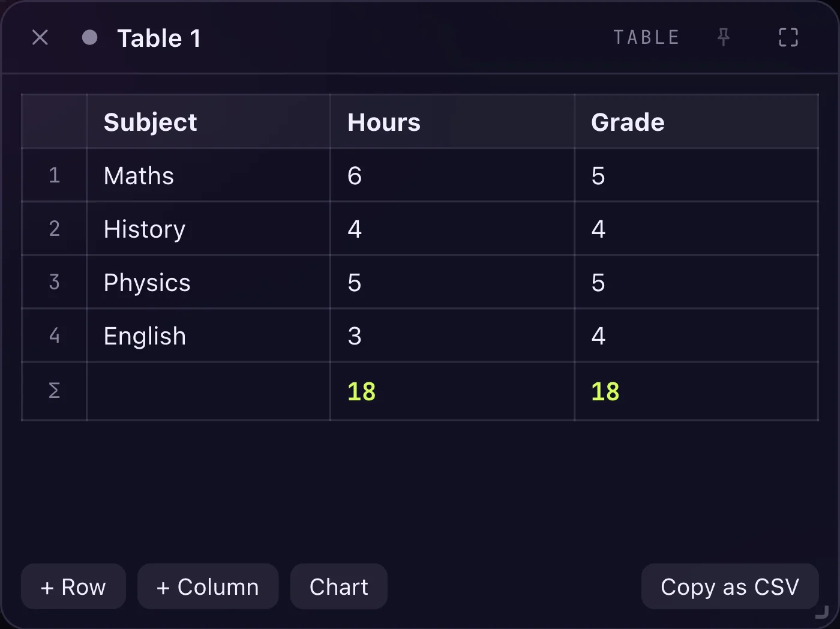Image resolution: width=840 pixels, height=629 pixels.
Task: Select the Grade column header
Action: (697, 122)
